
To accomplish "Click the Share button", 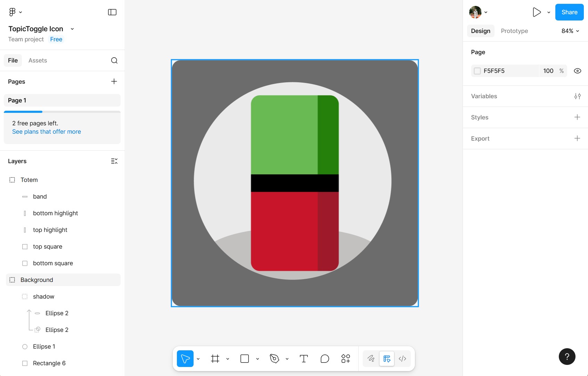I will click(x=569, y=12).
